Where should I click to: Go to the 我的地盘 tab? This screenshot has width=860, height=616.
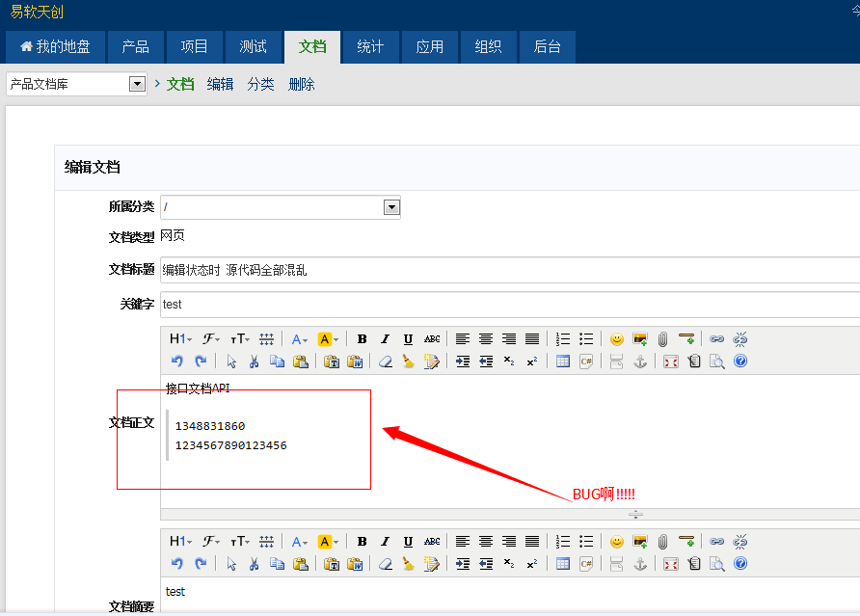pyautogui.click(x=55, y=46)
